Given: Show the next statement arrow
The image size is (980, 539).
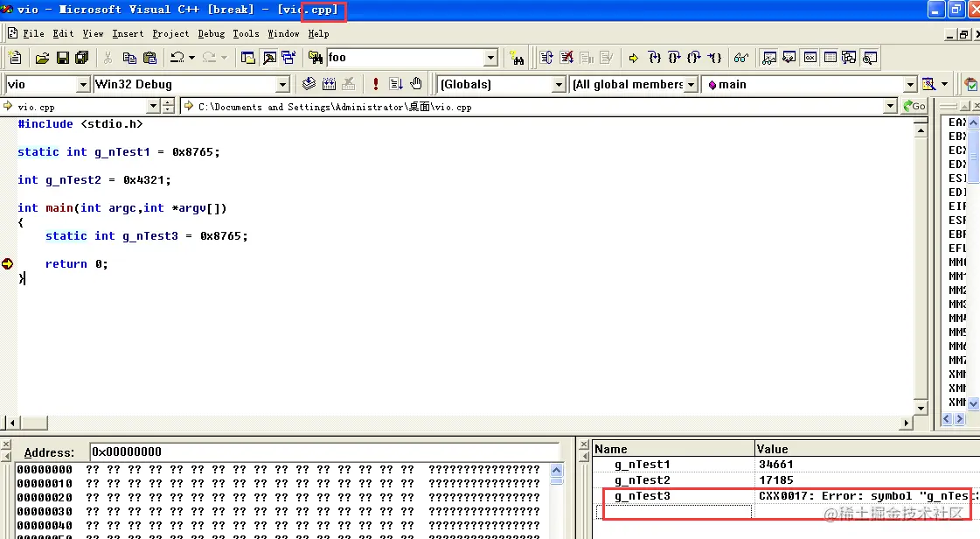Looking at the screenshot, I should tap(634, 58).
